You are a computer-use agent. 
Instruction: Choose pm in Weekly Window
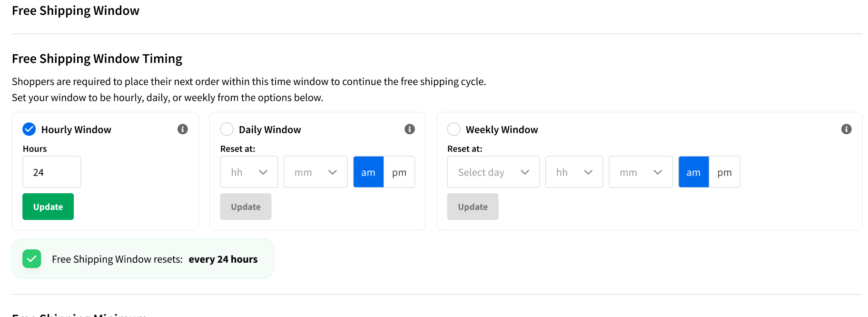tap(724, 172)
